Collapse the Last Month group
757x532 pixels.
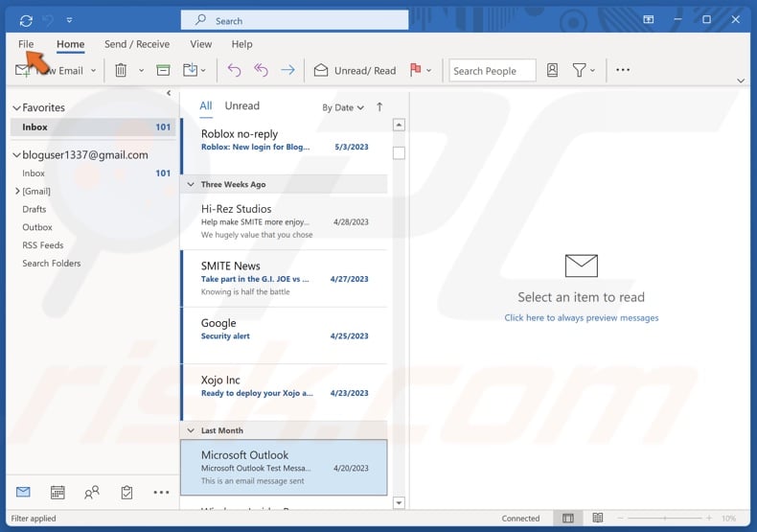(192, 430)
